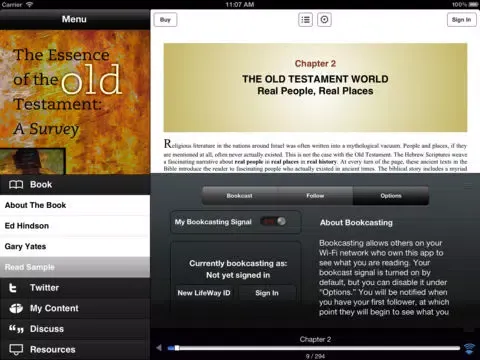Tap the 11:07 AM clock
480x360 pixels.
click(240, 5)
